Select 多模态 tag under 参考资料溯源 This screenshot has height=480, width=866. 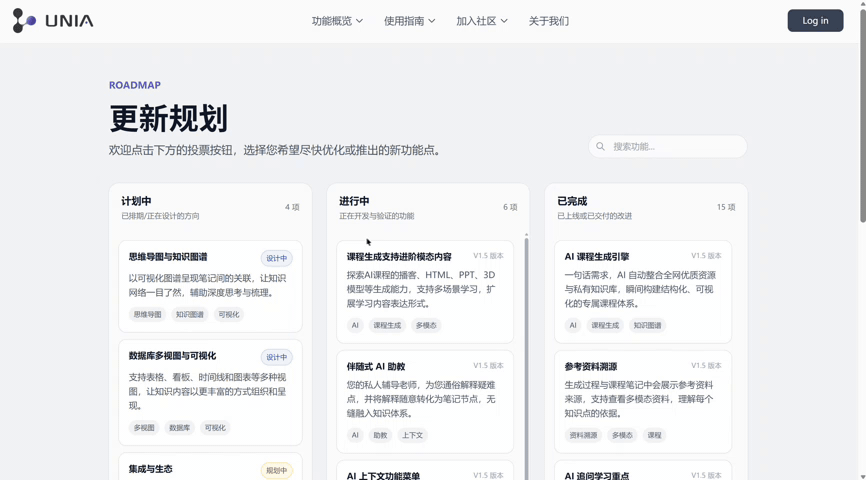[x=622, y=435]
